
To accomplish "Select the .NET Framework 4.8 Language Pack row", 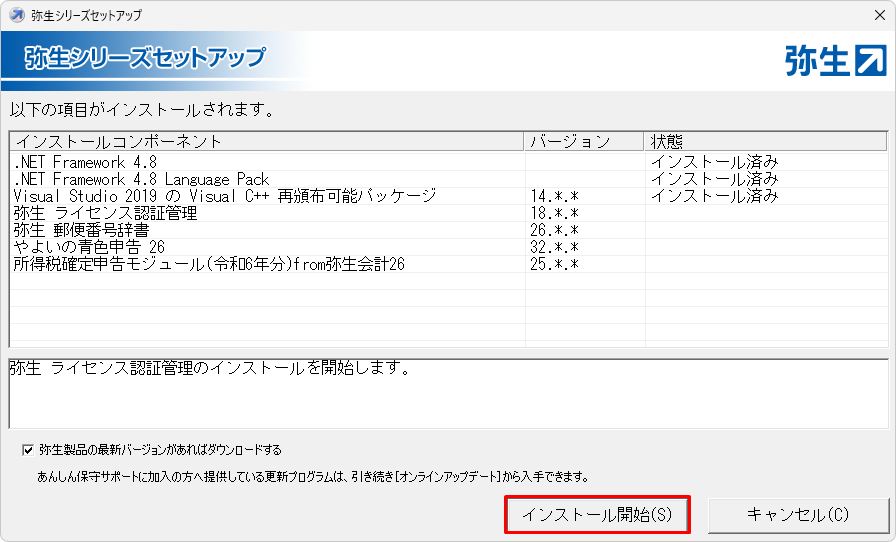I will [x=141, y=179].
